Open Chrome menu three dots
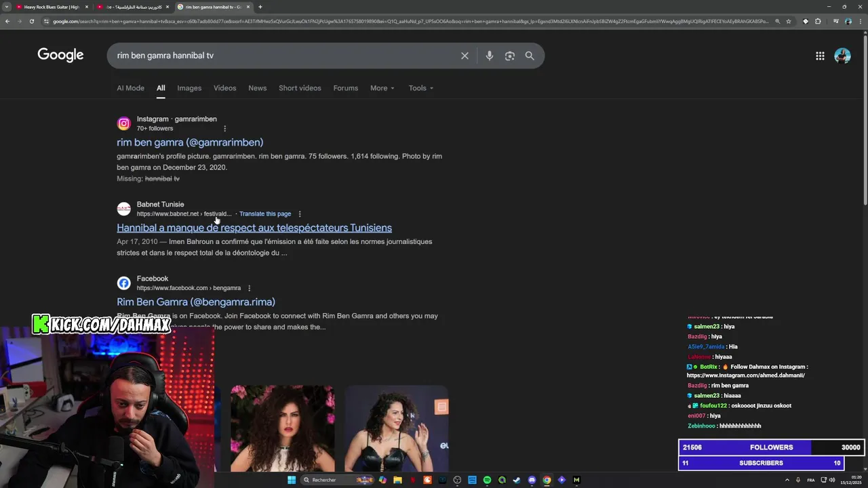The width and height of the screenshot is (868, 488). click(861, 21)
